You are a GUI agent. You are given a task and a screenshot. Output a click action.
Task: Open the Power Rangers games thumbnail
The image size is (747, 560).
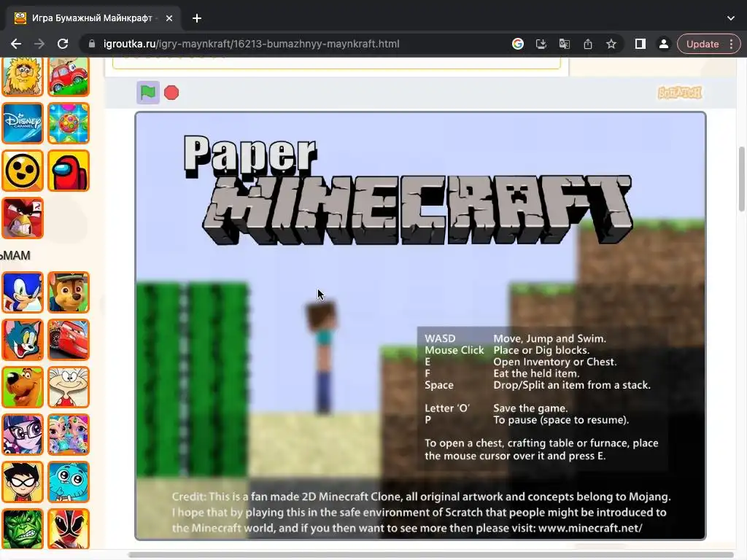click(69, 529)
